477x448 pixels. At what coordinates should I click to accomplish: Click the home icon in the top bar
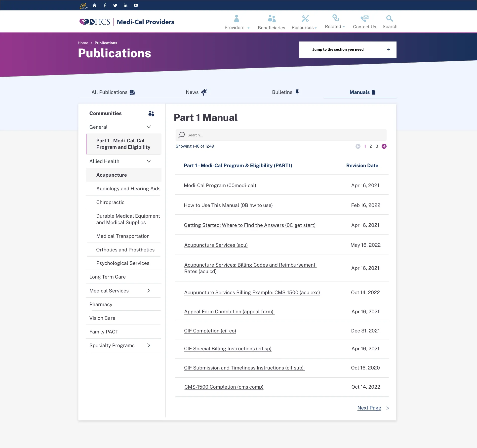[x=94, y=5]
